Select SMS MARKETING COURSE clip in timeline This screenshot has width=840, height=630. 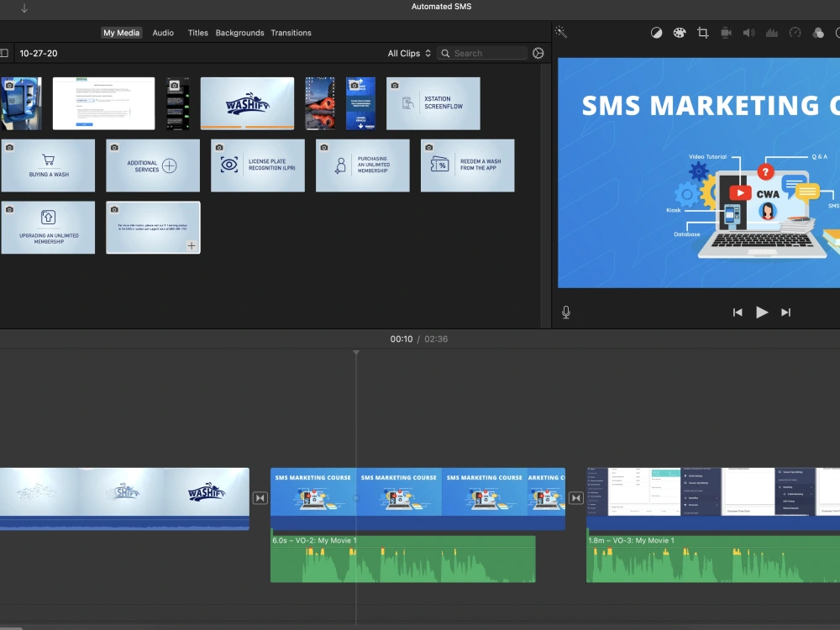pyautogui.click(x=417, y=499)
